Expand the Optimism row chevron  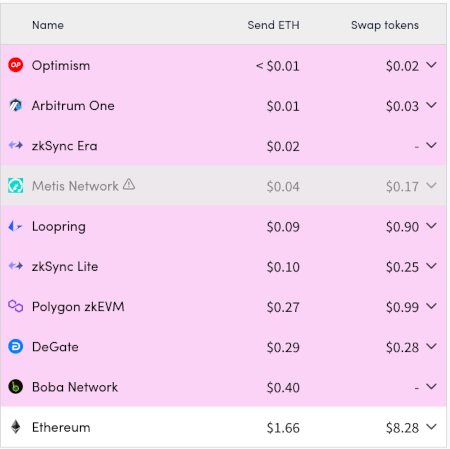tap(431, 65)
